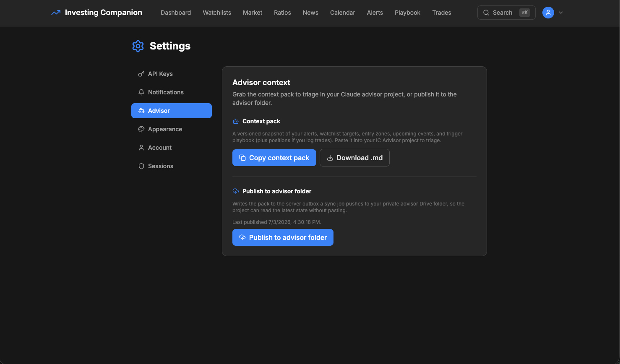Publish pack to advisor folder

point(283,237)
